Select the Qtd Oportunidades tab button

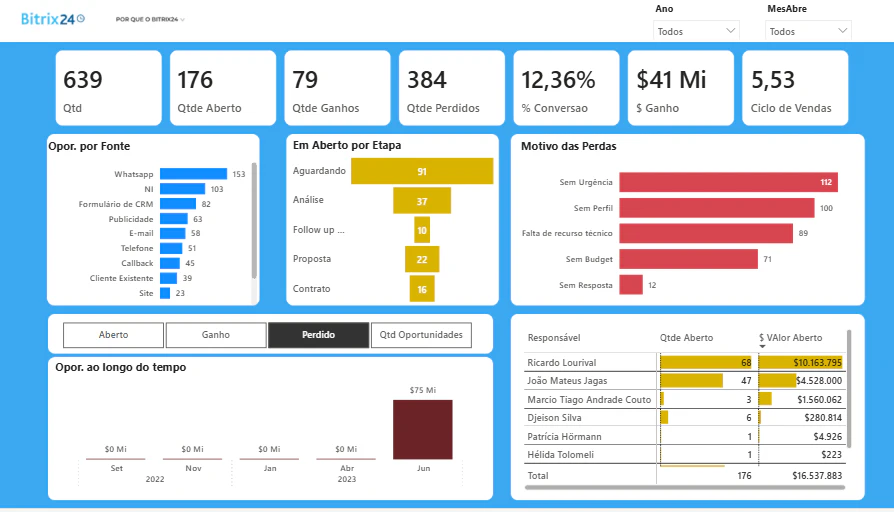(x=421, y=335)
